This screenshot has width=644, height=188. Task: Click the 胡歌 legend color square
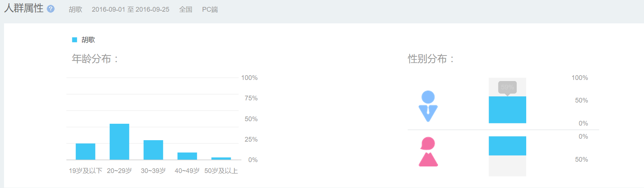pos(74,40)
